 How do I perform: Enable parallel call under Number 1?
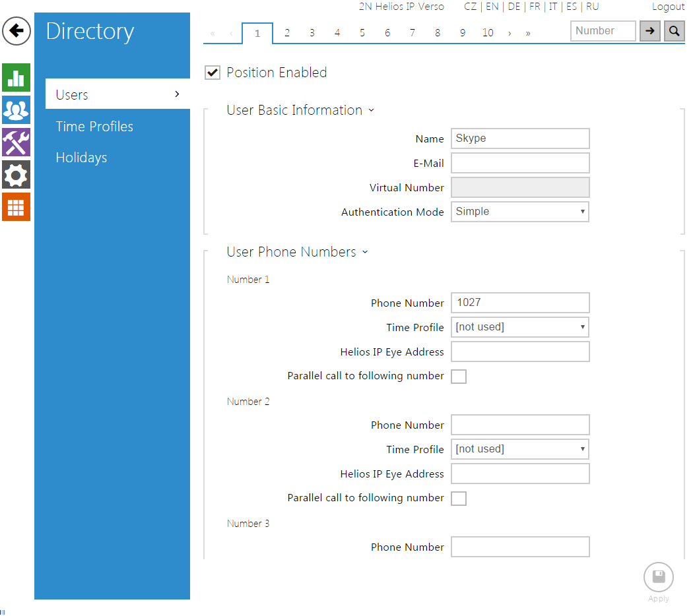[x=459, y=377]
